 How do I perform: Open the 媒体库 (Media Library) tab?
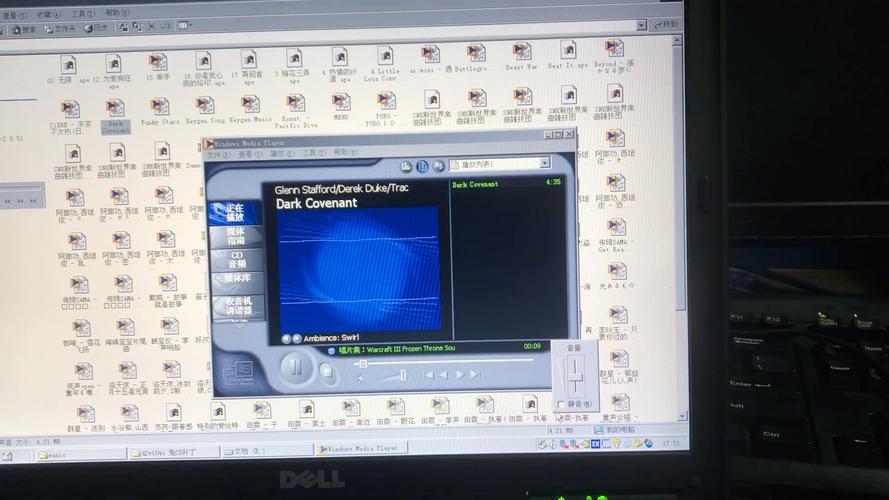pyautogui.click(x=238, y=281)
